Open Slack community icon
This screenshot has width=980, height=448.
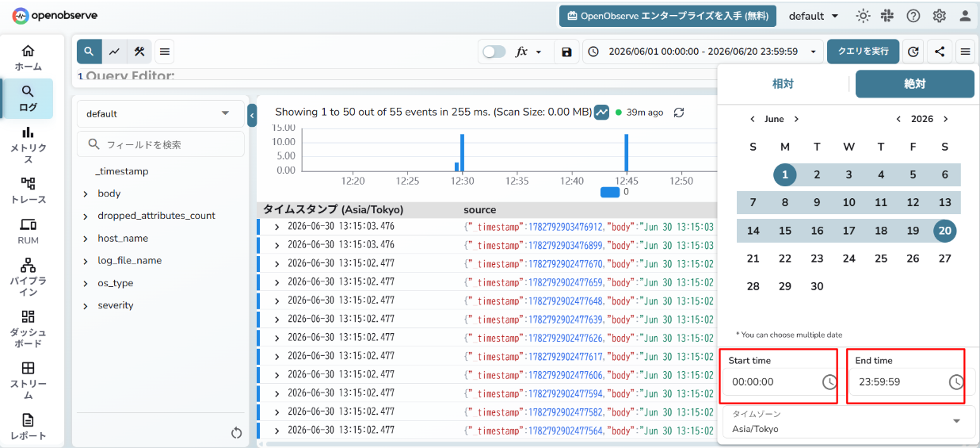click(888, 16)
